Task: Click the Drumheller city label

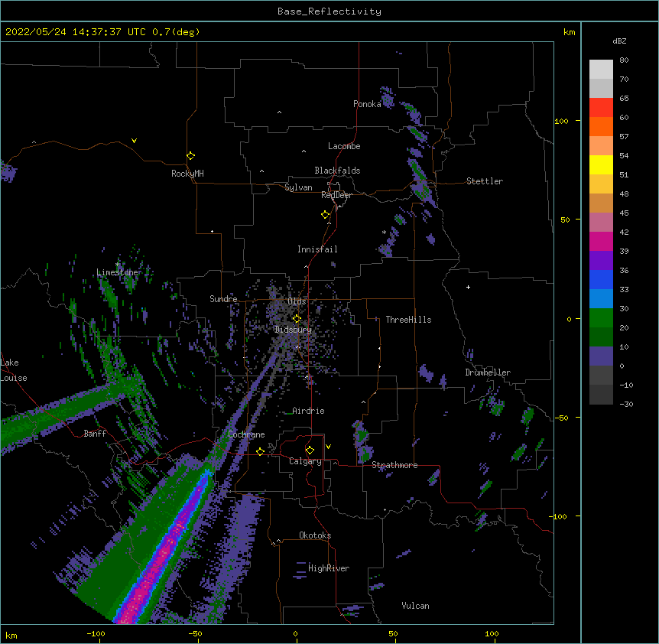Action: click(x=488, y=372)
